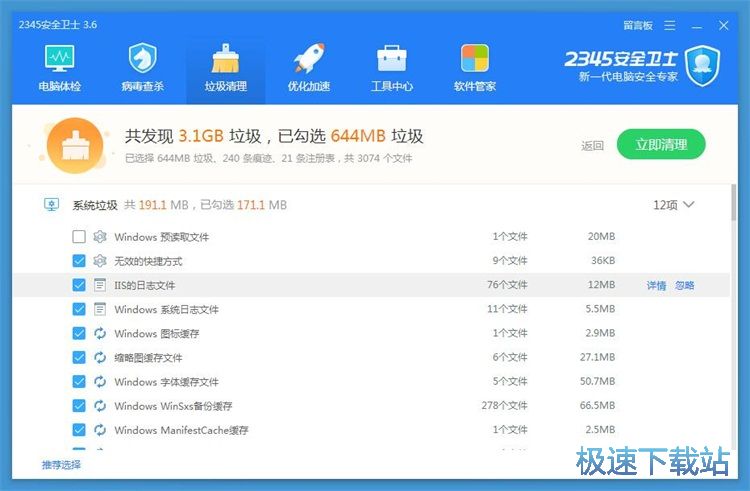Click refresh icon beside Windows ManifestCache缓存

click(x=99, y=430)
